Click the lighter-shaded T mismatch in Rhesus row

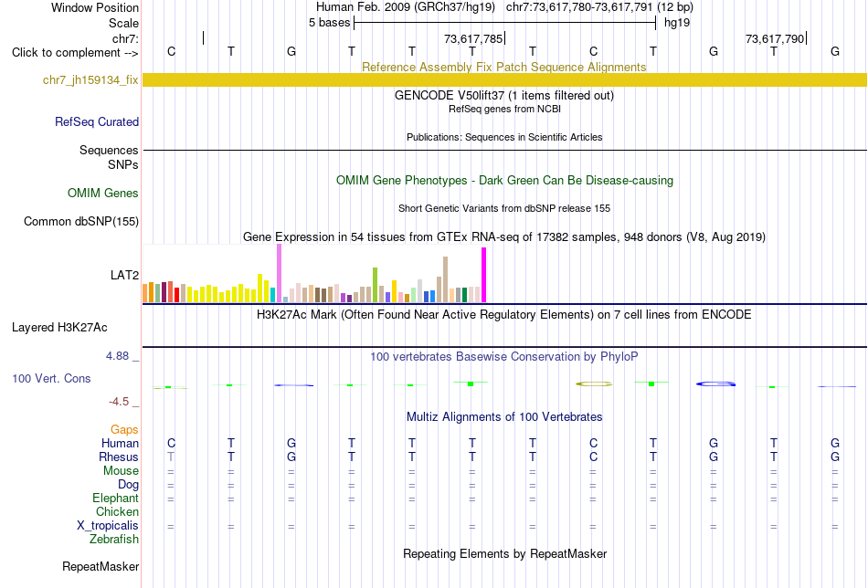coord(171,457)
